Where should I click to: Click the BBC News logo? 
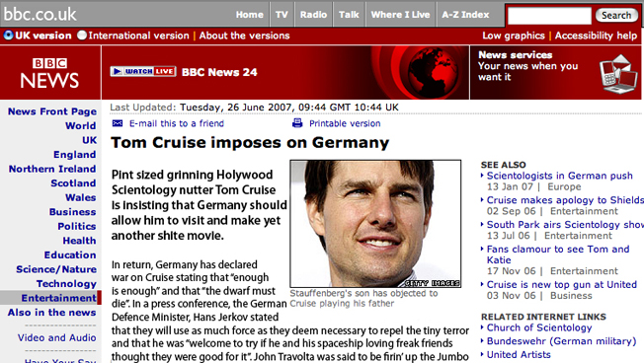pos(49,73)
